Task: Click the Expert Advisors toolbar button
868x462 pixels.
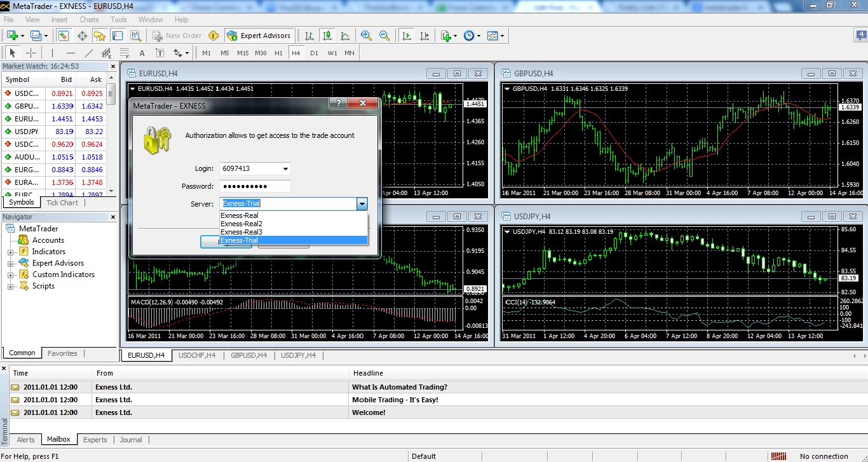Action: pyautogui.click(x=259, y=36)
